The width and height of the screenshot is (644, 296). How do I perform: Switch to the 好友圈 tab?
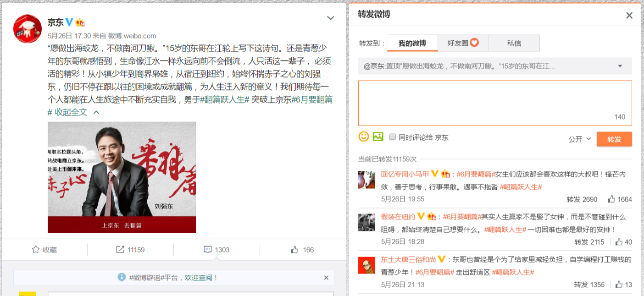tap(463, 43)
